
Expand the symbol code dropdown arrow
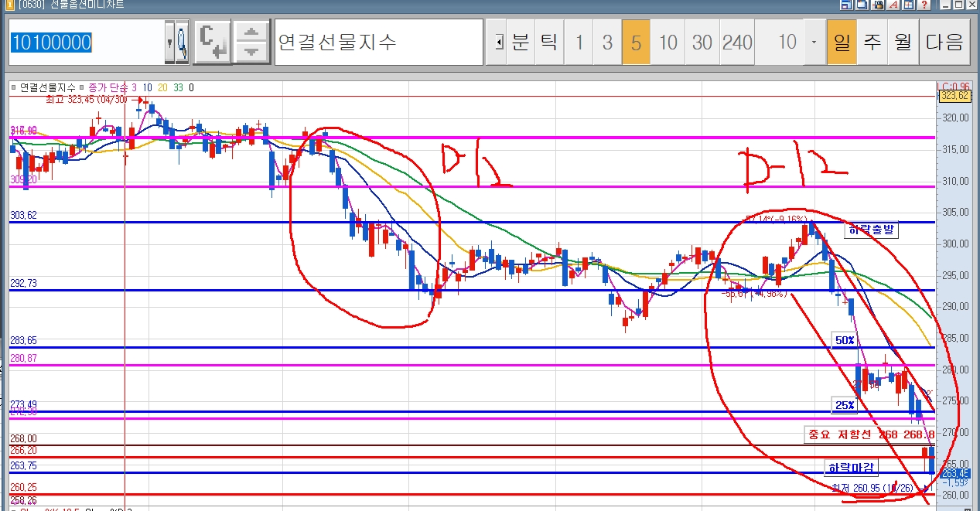click(x=169, y=42)
